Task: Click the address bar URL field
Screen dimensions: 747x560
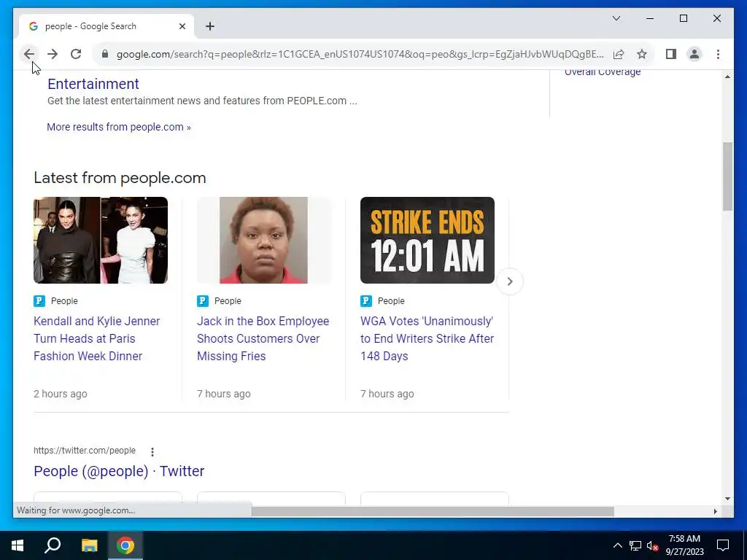Action: pyautogui.click(x=360, y=54)
